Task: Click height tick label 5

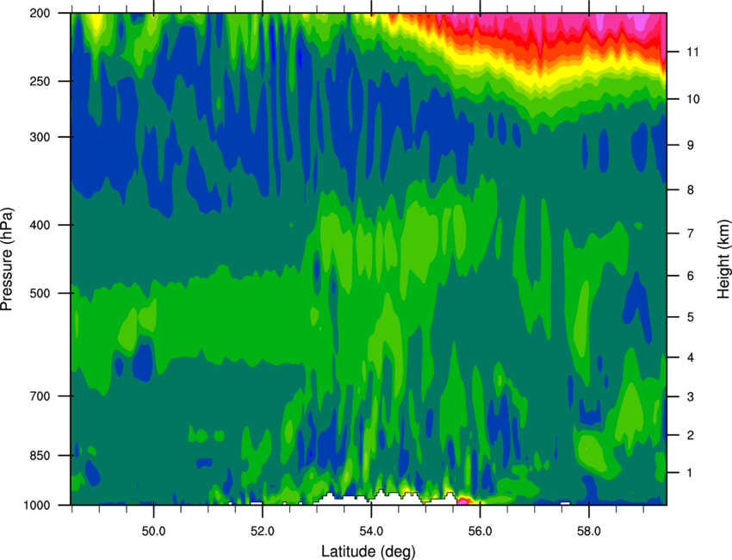Action: pos(690,317)
